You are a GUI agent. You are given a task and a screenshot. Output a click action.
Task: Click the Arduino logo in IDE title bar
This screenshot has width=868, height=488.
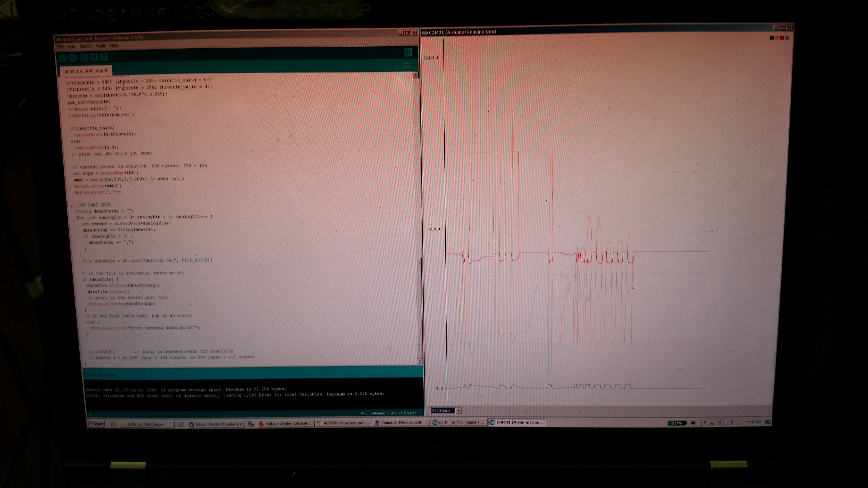tap(59, 39)
